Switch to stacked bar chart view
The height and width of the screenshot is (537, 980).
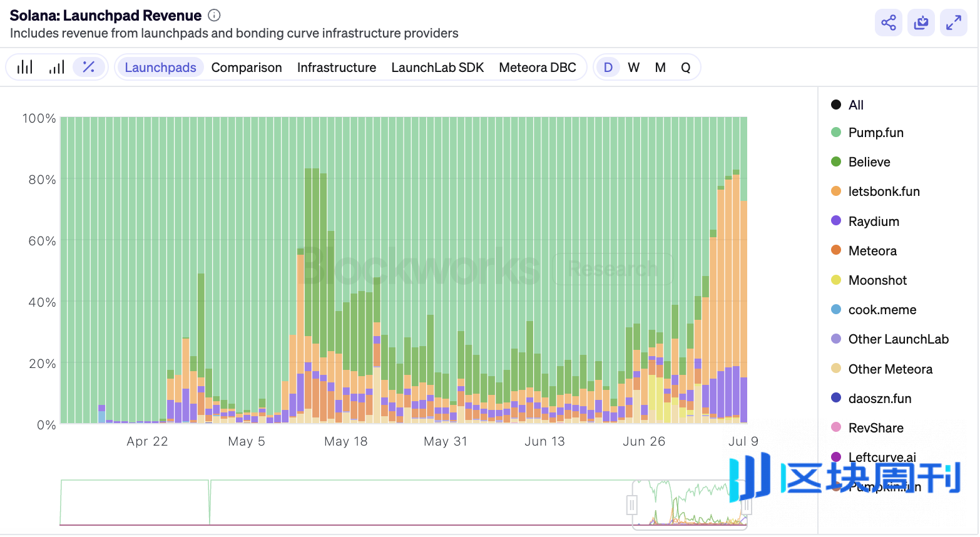pyautogui.click(x=25, y=67)
